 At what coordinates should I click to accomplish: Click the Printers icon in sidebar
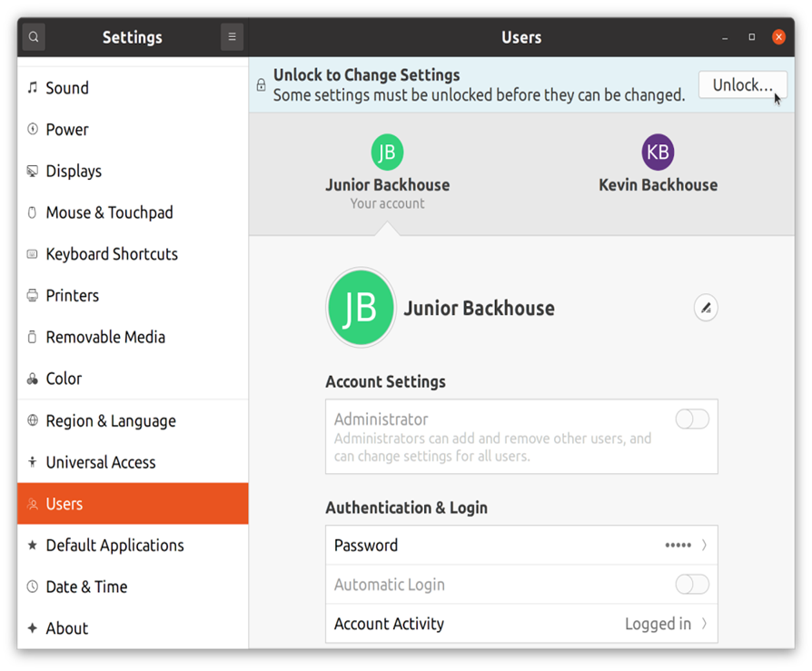33,296
